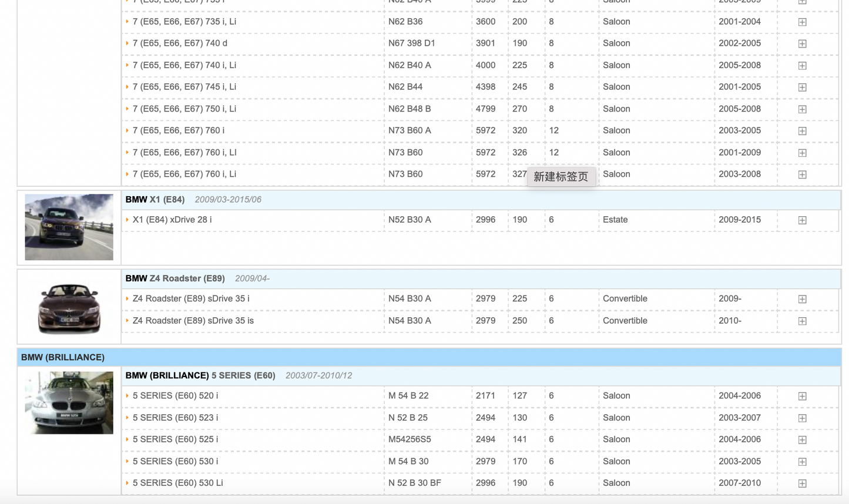Expand plus icon for 760 i, LI 2001-2009 row
This screenshot has height=504, width=849.
coord(802,153)
